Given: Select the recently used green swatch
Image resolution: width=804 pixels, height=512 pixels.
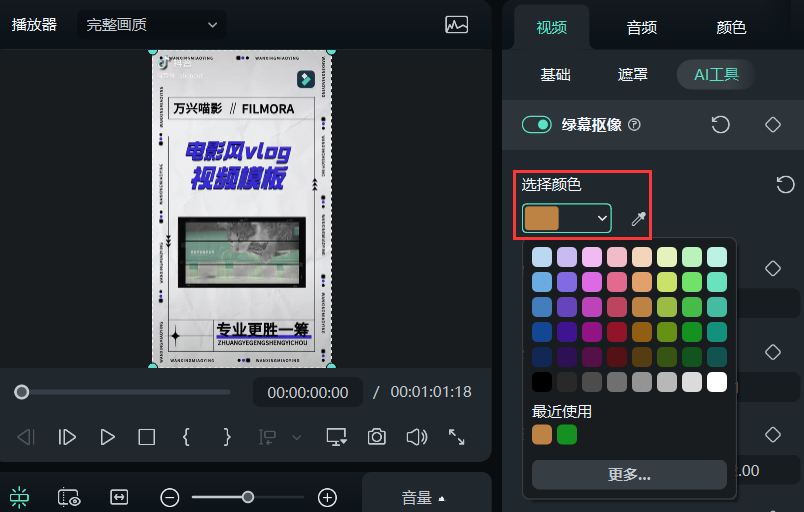Looking at the screenshot, I should 567,435.
